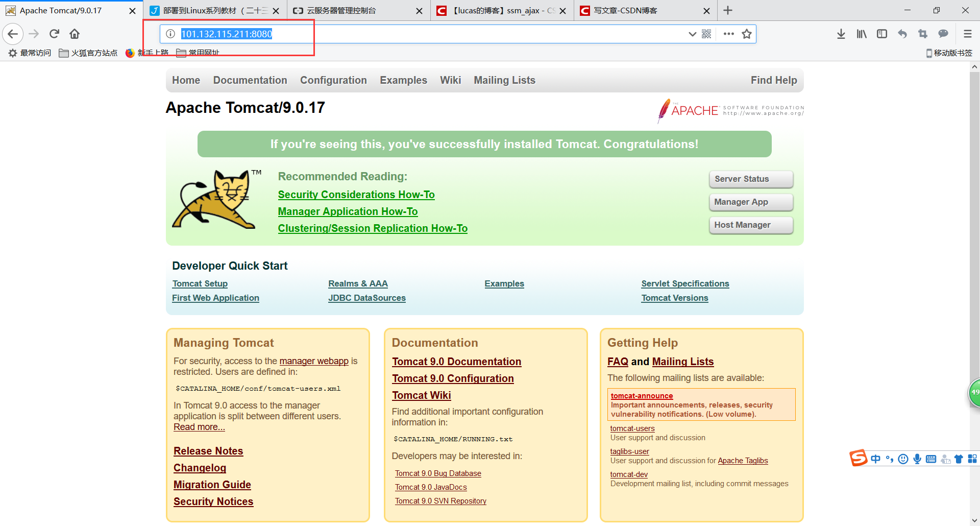
Task: Open the Apache Taglibs link
Action: tap(743, 461)
